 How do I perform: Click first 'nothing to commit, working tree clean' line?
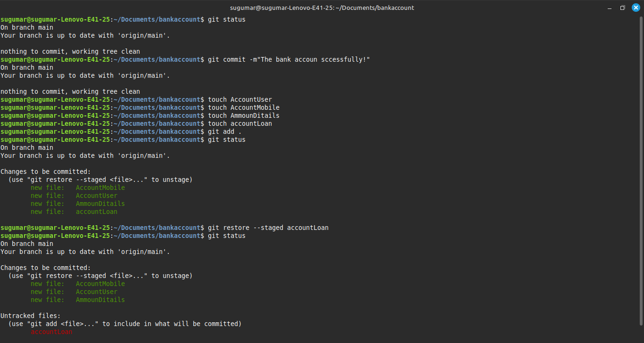(x=70, y=51)
